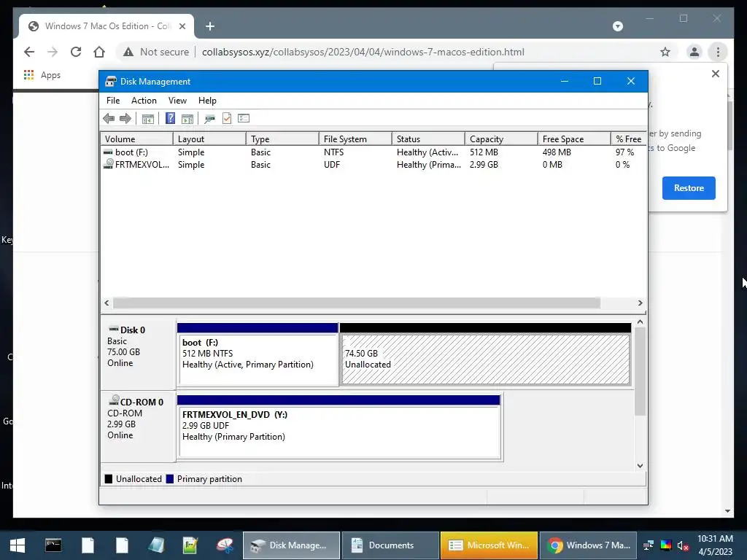Click the Forward arrow in Disk Management toolbar
The width and height of the screenshot is (747, 560).
tap(125, 119)
